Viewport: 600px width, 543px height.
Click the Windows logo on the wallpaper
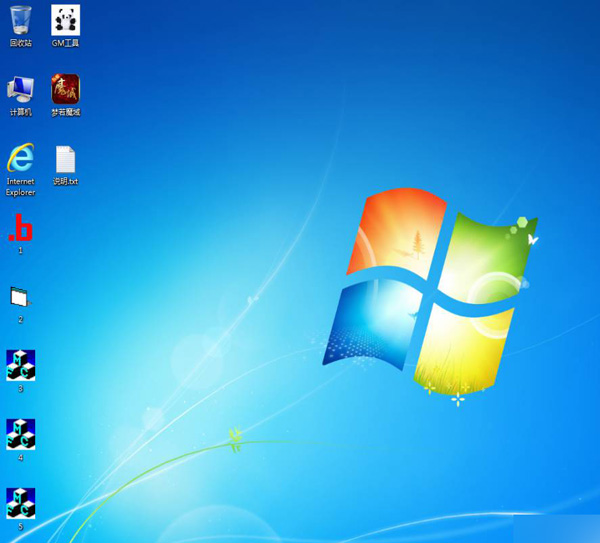(x=430, y=290)
